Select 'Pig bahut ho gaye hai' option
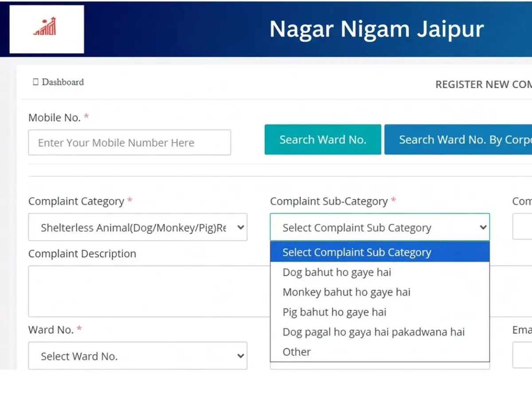This screenshot has height=399, width=532. tap(380, 312)
